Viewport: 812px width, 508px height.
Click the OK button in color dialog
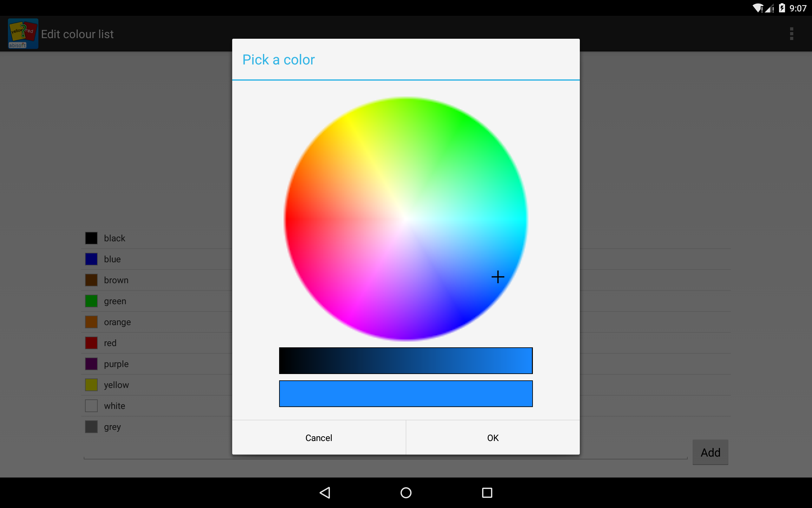click(x=493, y=438)
